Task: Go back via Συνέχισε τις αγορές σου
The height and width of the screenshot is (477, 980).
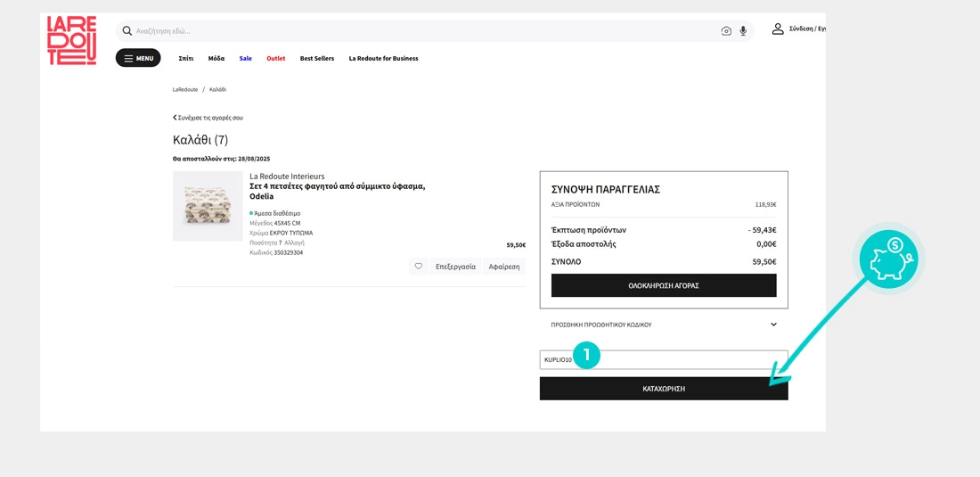Action: pos(208,118)
